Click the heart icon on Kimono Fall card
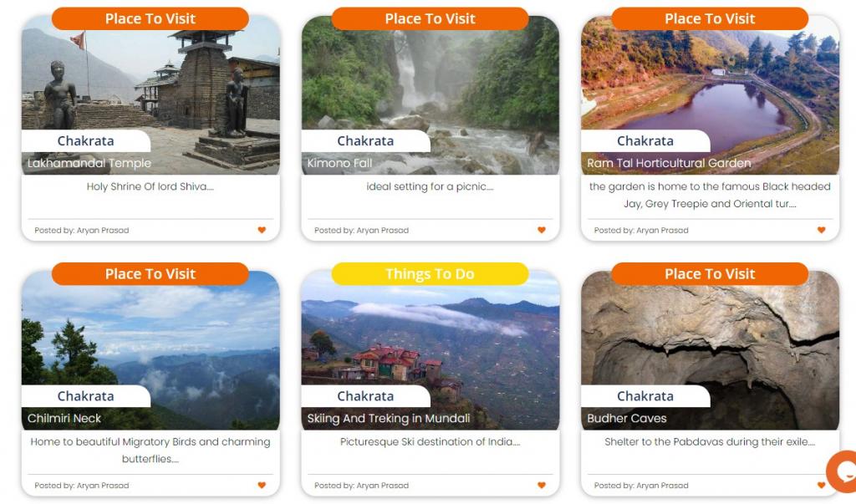856x504 pixels. 542,230
